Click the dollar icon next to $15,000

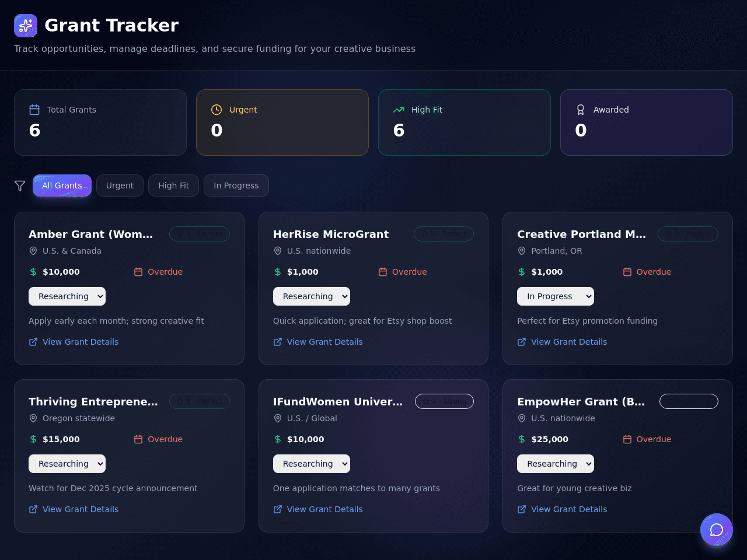(x=33, y=439)
